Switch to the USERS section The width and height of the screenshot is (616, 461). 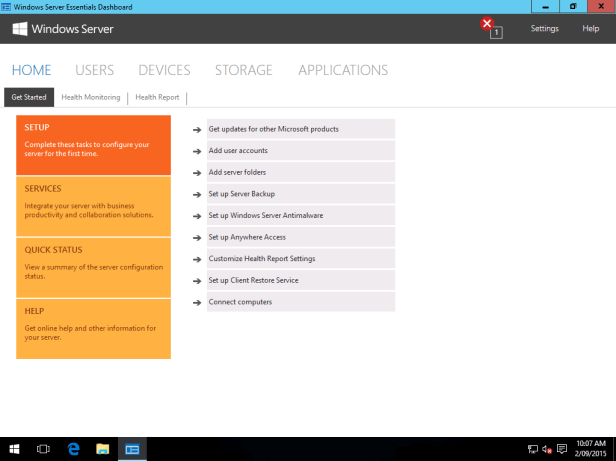(x=94, y=70)
